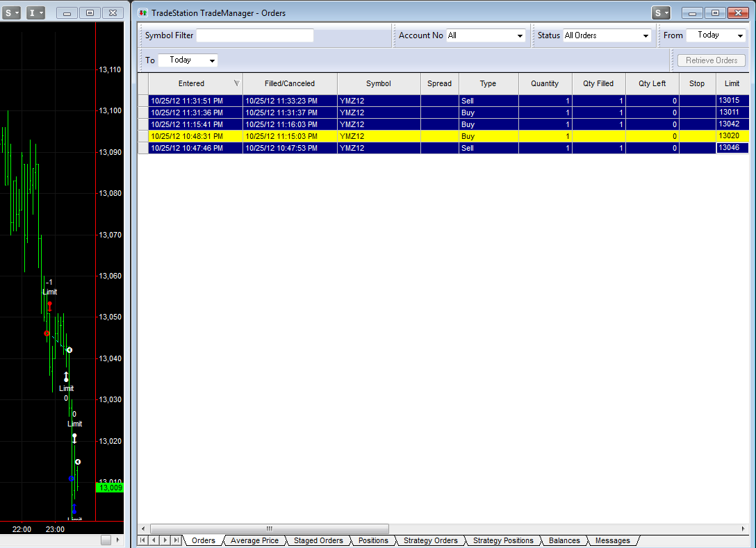The width and height of the screenshot is (756, 548).
Task: Jump to first tab with tab navigation arrow
Action: click(142, 540)
